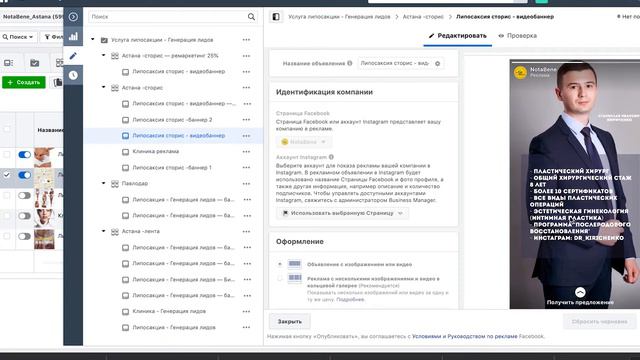Click the gear icon in ad name field
Image resolution: width=640 pixels, height=360 pixels.
(438, 64)
